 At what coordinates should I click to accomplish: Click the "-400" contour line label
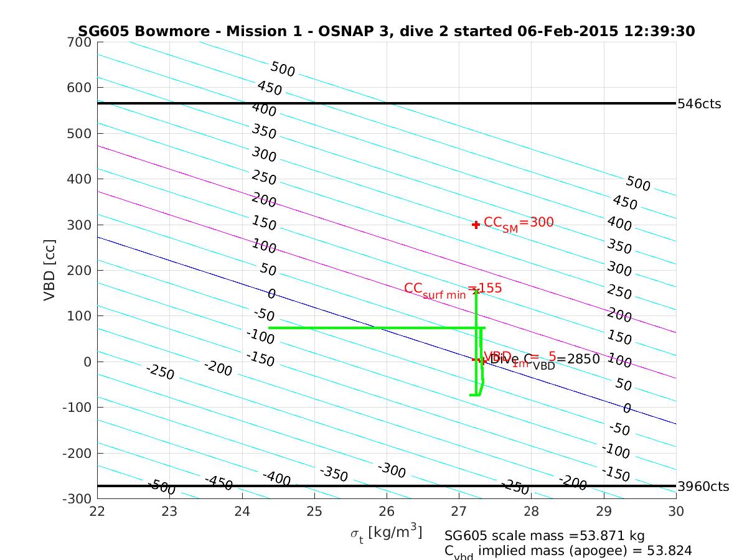click(x=276, y=478)
